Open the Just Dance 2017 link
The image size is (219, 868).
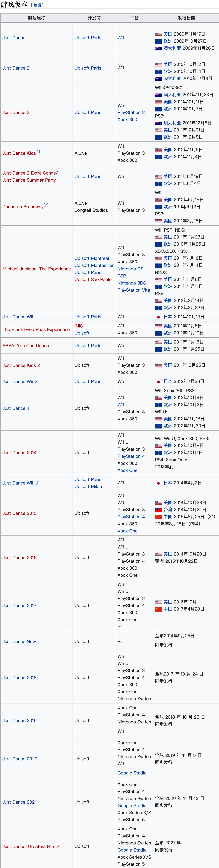(20, 606)
